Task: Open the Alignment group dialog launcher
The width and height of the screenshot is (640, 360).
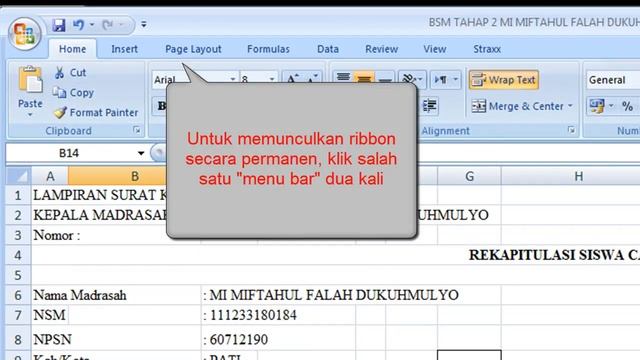Action: [571, 130]
